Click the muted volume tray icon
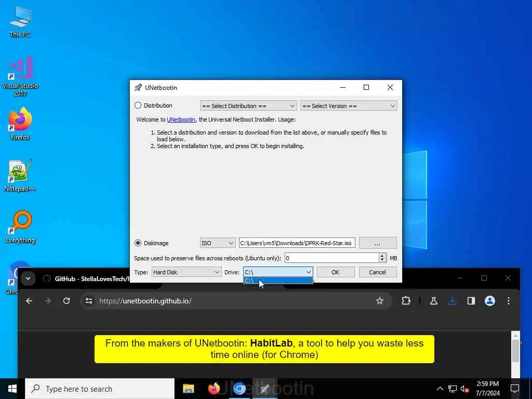The height and width of the screenshot is (399, 532). tap(464, 389)
